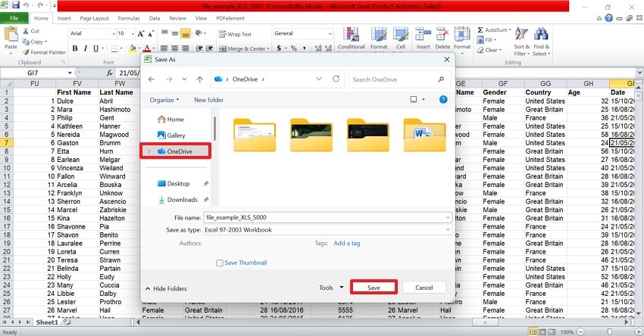Click the Conditional Formatting icon
The width and height of the screenshot is (644, 336).
point(351,35)
